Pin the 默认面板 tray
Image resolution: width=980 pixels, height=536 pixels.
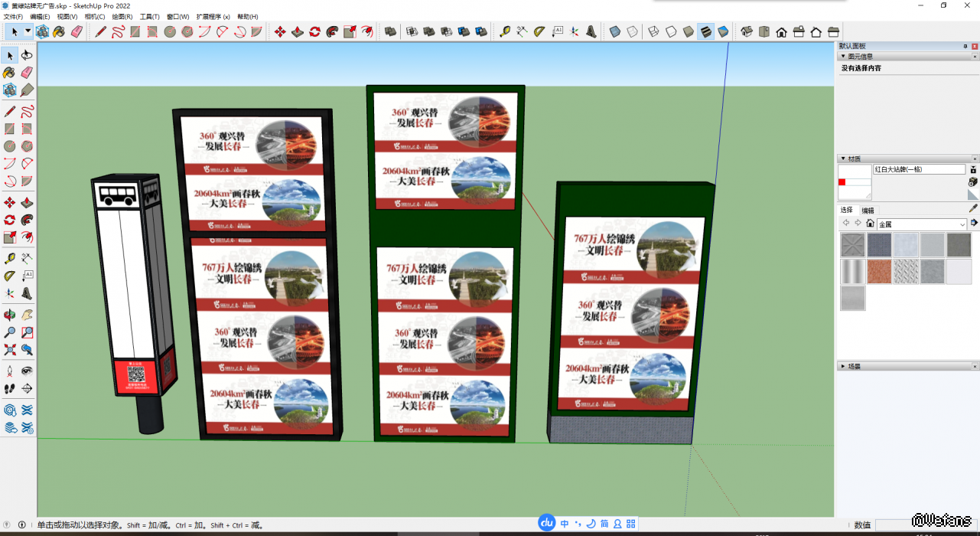[x=965, y=46]
